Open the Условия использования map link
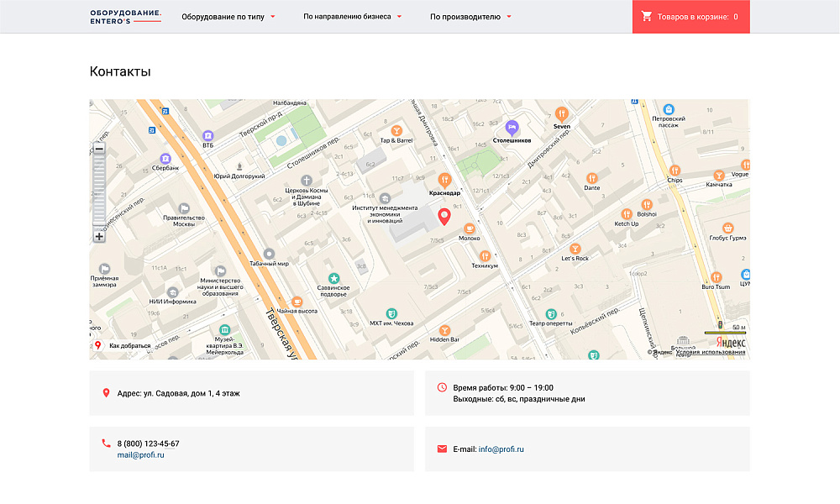840x504 pixels. (x=710, y=352)
